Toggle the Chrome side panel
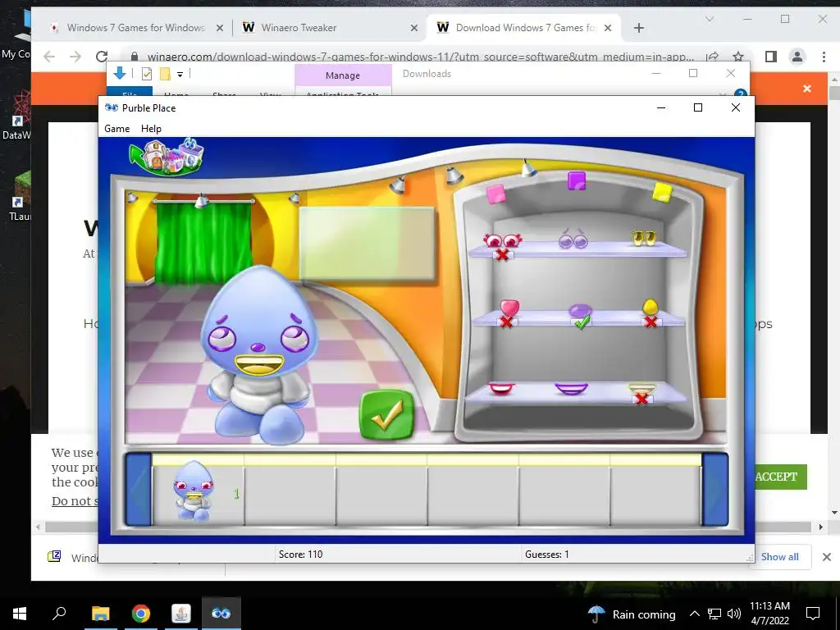Screen dimensions: 840x630 [x=771, y=57]
